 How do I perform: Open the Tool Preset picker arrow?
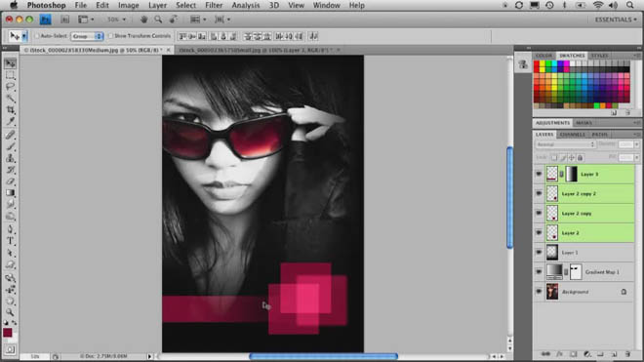pos(23,36)
